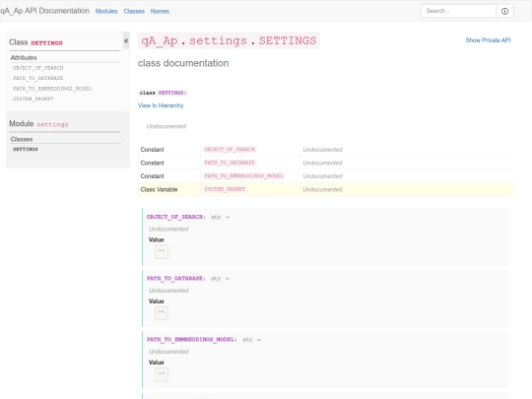Click the 'class SETTINGS:' signature text

tap(163, 93)
